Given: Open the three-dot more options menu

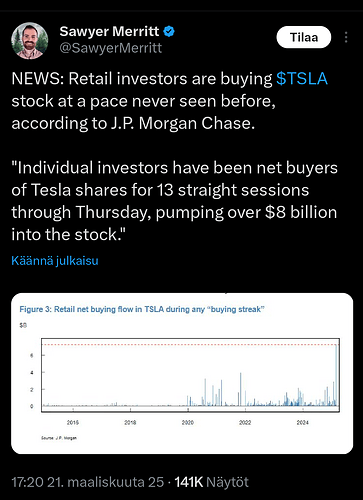Looking at the screenshot, I should coord(346,37).
